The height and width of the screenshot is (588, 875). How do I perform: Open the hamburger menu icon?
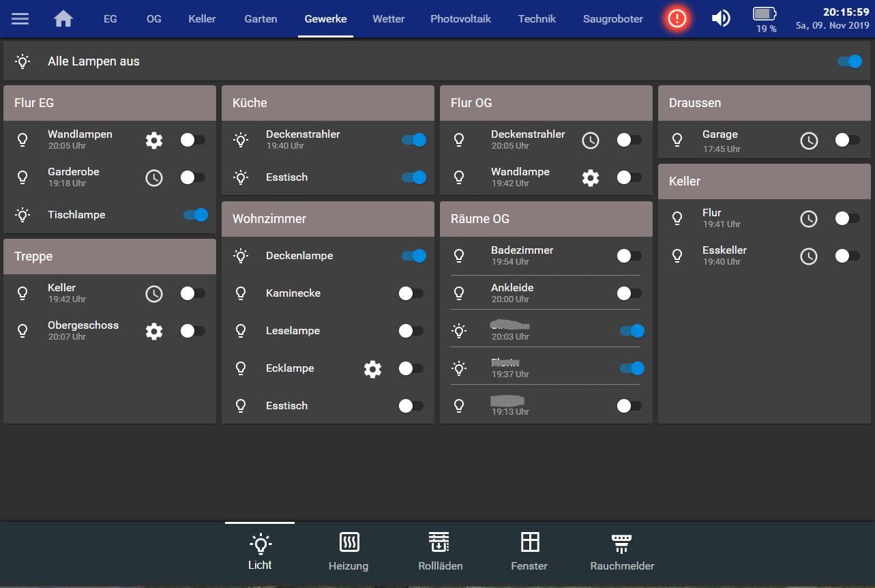(x=20, y=19)
